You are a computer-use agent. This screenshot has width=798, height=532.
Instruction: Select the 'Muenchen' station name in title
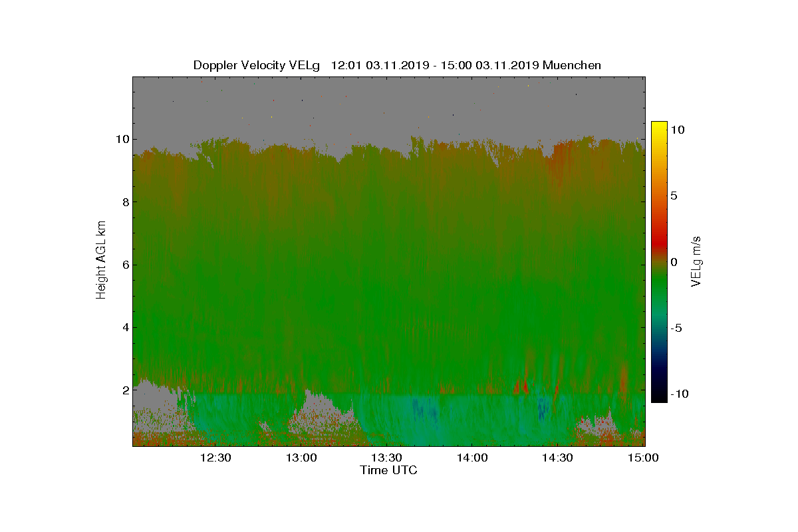point(572,65)
